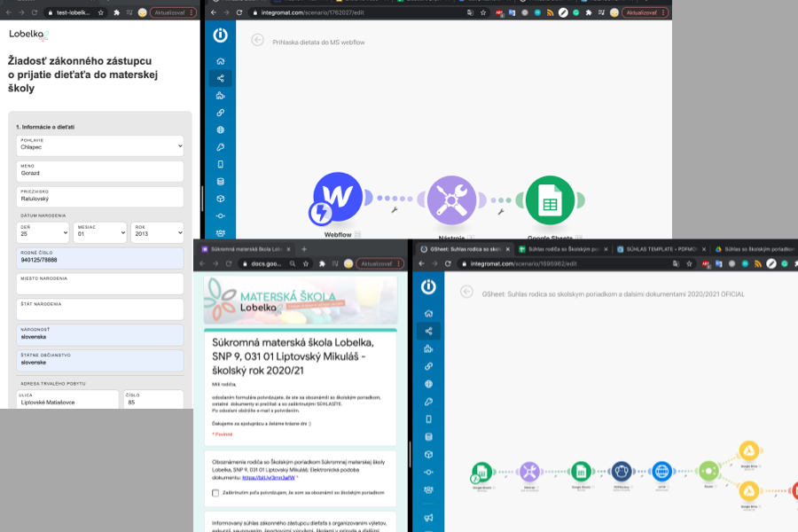
Task: Click the Webflow module in the scenario
Action: click(338, 199)
